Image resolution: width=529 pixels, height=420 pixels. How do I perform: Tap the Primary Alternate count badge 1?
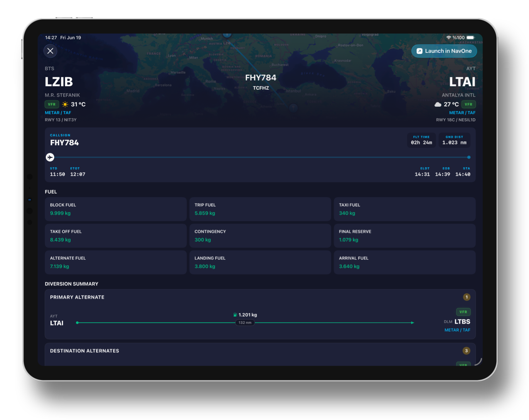pos(467,297)
